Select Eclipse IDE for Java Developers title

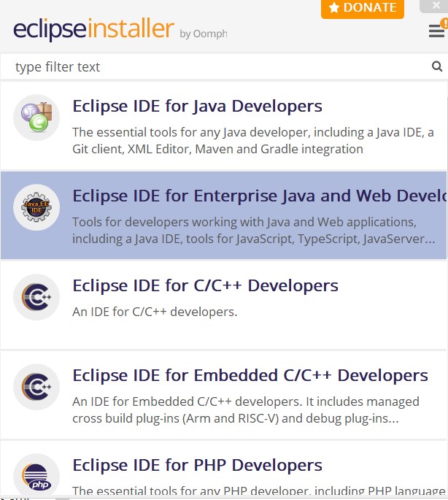coord(198,106)
